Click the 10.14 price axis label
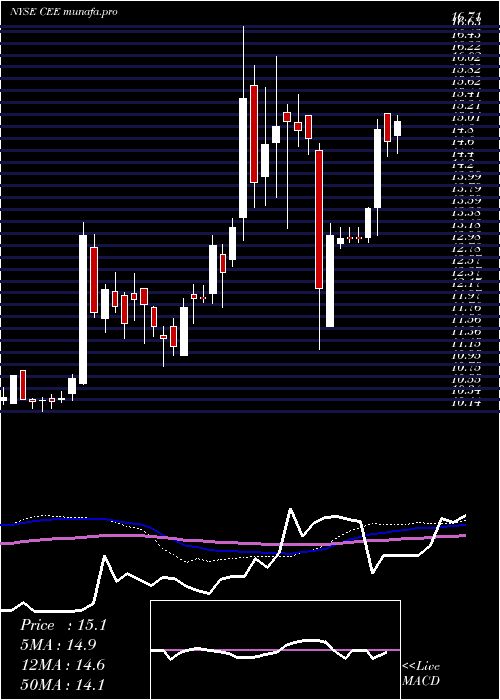This screenshot has height=700, width=500. pos(466,403)
